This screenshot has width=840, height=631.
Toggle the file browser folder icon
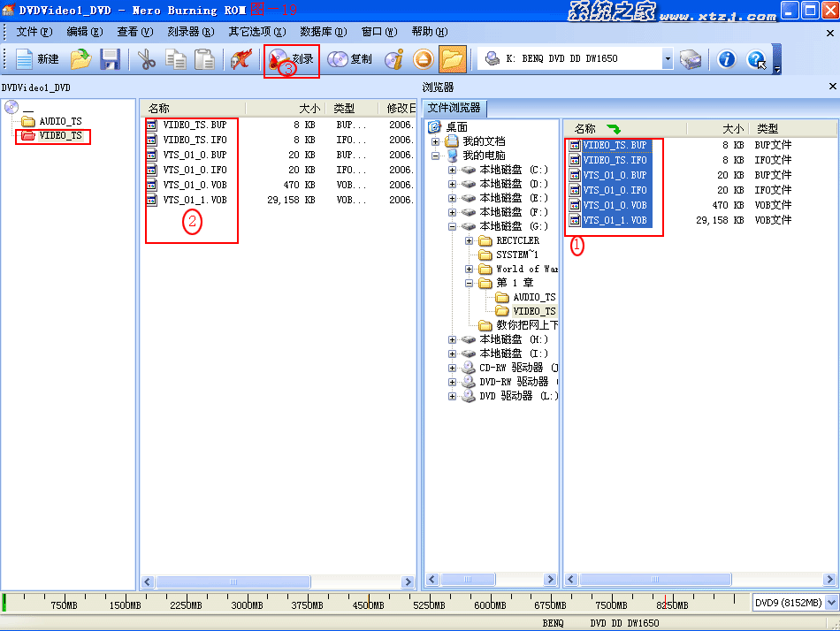[452, 59]
